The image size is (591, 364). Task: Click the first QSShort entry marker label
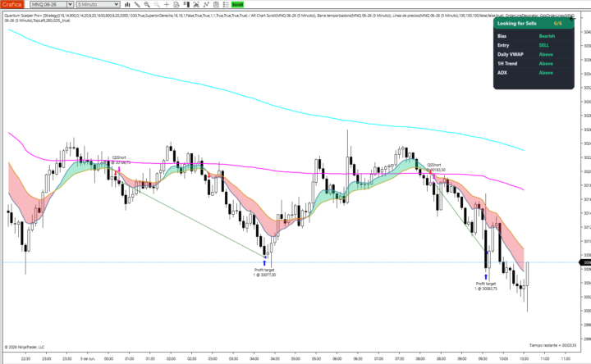click(x=119, y=157)
